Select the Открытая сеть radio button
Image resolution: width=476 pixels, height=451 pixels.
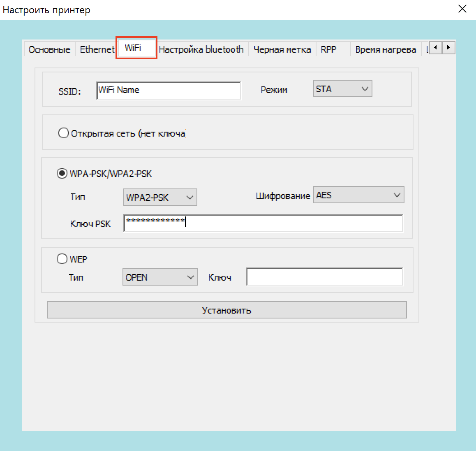coord(63,133)
